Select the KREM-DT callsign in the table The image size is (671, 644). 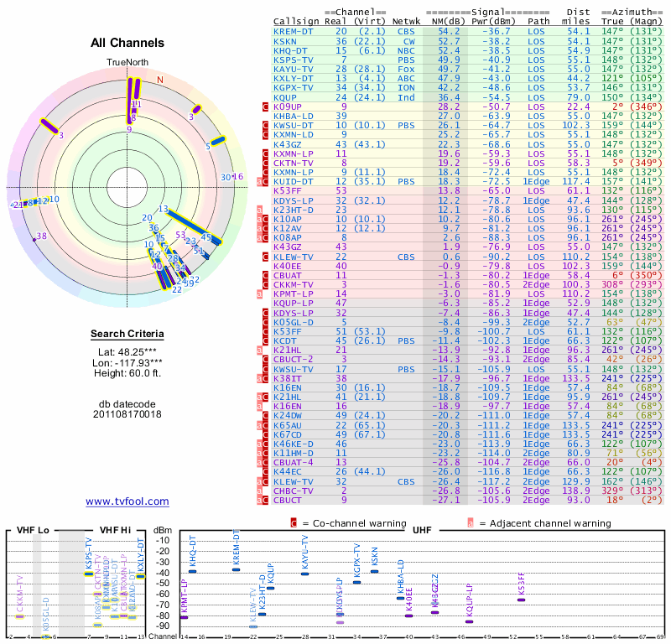point(294,32)
